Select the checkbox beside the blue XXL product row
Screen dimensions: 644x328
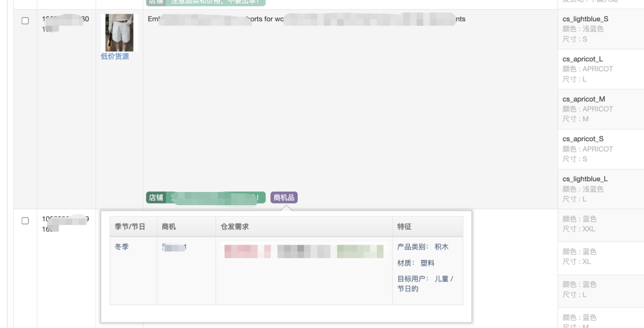[x=25, y=221]
